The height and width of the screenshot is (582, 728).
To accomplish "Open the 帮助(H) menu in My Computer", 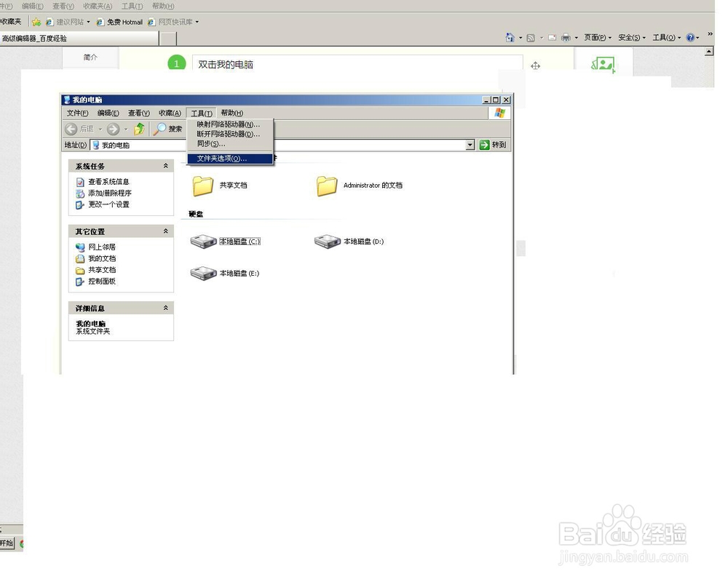I will point(232,113).
